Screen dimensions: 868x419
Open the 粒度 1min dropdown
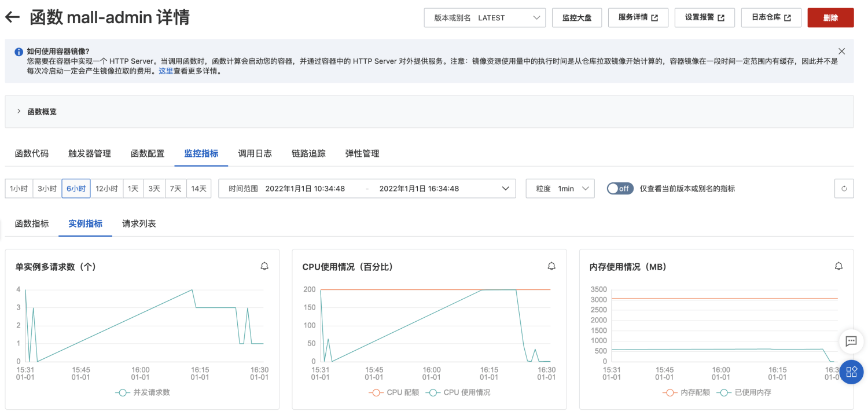point(559,188)
